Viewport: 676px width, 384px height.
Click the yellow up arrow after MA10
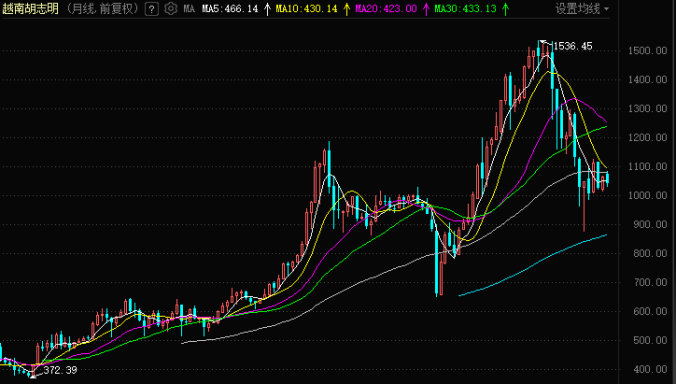(347, 9)
